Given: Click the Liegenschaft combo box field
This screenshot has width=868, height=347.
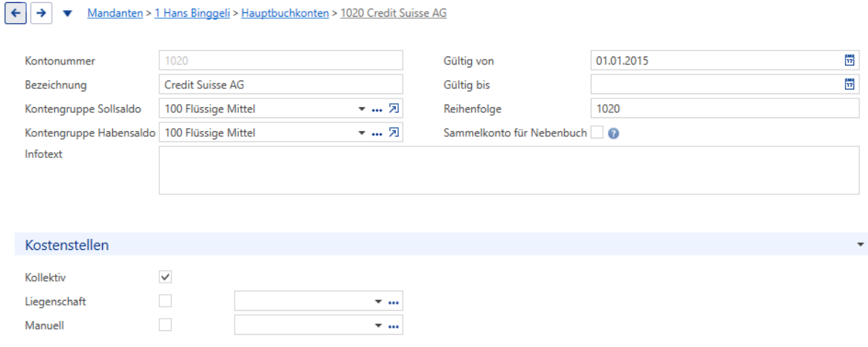Looking at the screenshot, I should point(319,301).
